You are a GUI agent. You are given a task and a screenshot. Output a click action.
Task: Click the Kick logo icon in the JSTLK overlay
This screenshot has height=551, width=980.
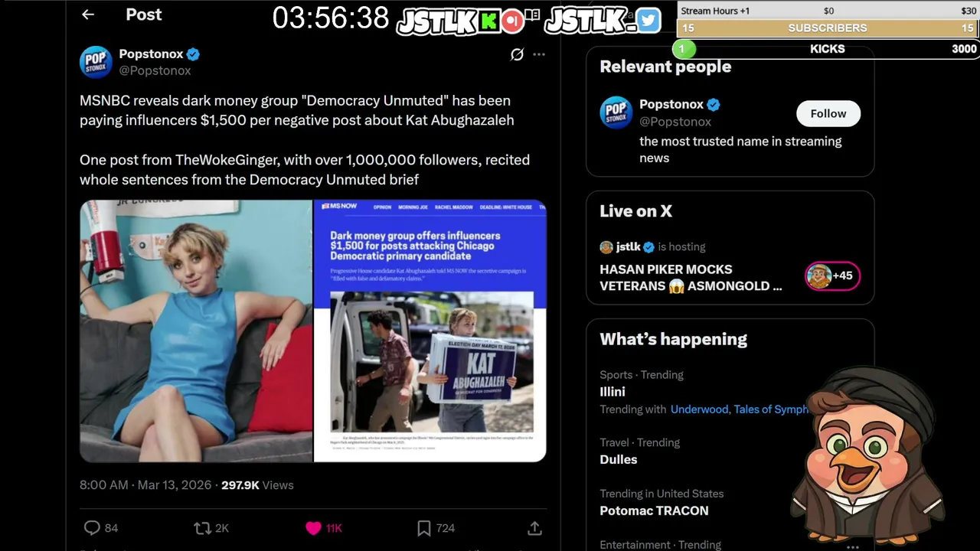[489, 21]
